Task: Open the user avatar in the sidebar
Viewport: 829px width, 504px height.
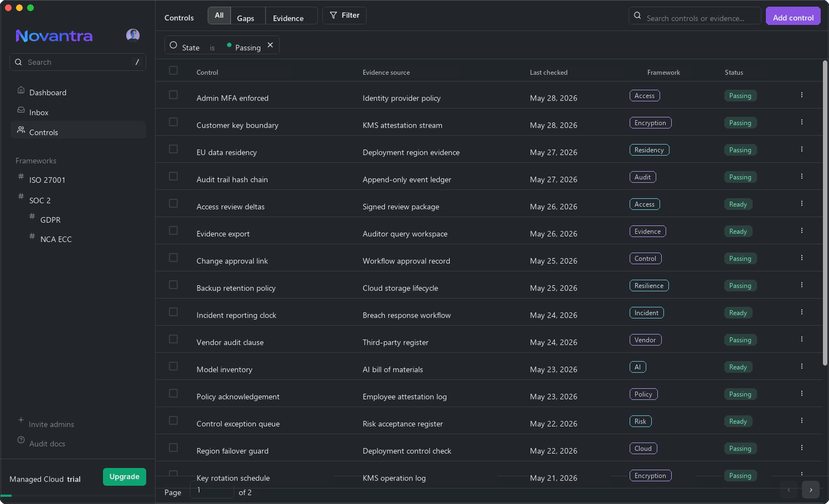Action: click(x=133, y=35)
